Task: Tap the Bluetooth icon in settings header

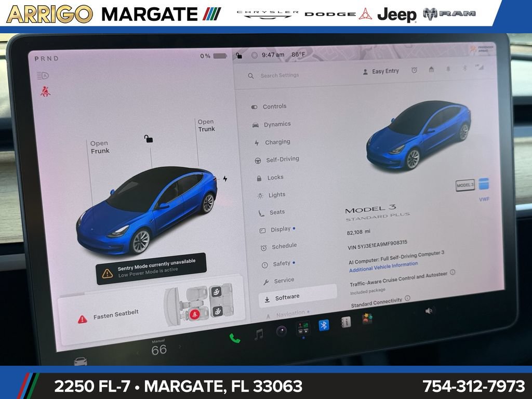Action: coord(464,68)
